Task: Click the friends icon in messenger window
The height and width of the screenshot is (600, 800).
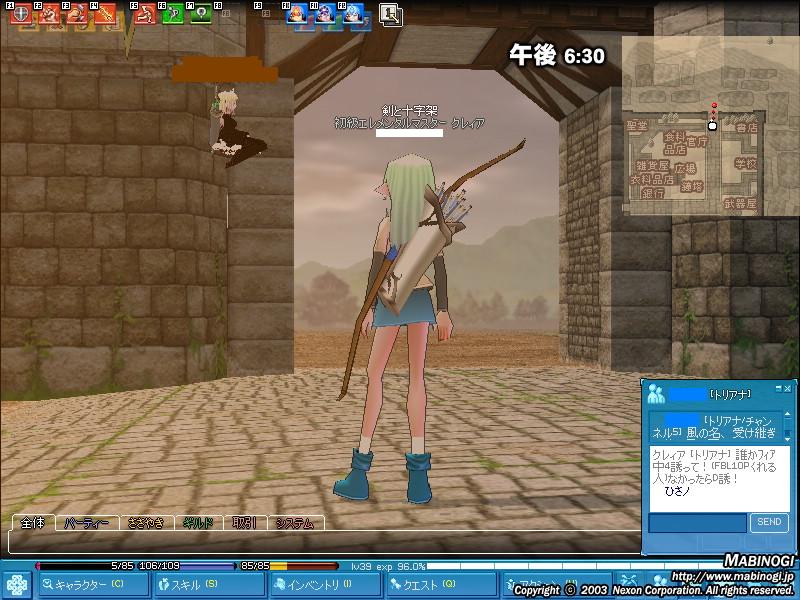Action: pyautogui.click(x=656, y=394)
